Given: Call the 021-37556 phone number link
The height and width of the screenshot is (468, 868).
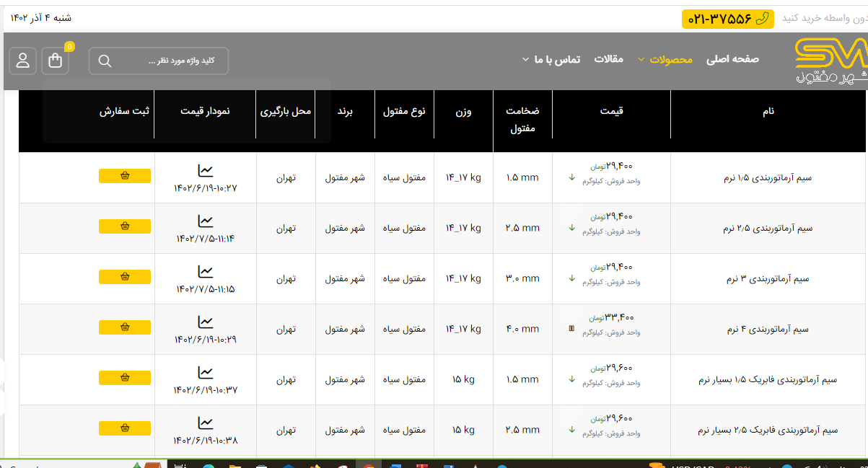Looking at the screenshot, I should coord(727,19).
